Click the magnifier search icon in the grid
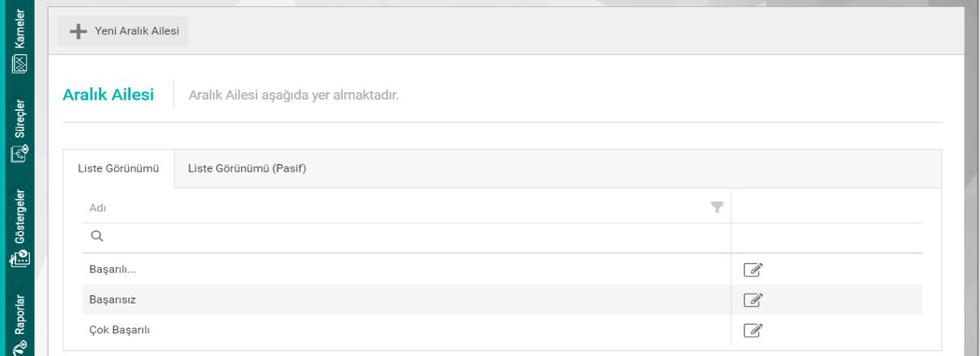The image size is (980, 356). click(x=96, y=237)
